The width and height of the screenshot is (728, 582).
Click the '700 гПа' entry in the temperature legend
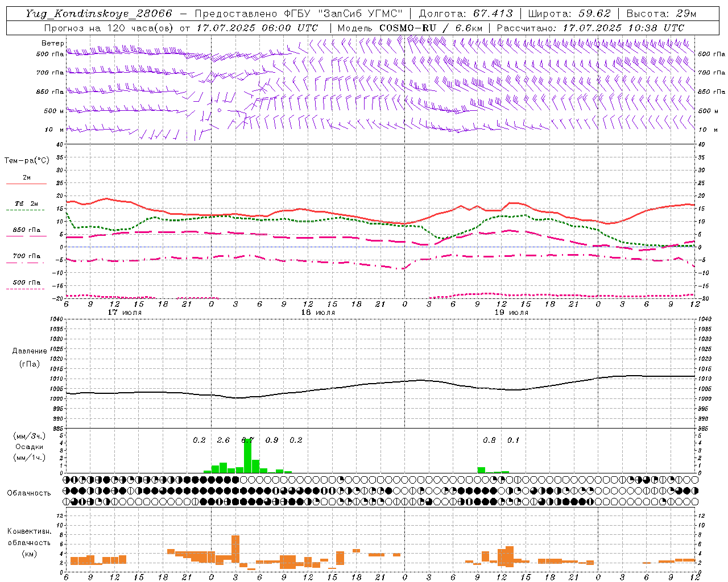[27, 256]
